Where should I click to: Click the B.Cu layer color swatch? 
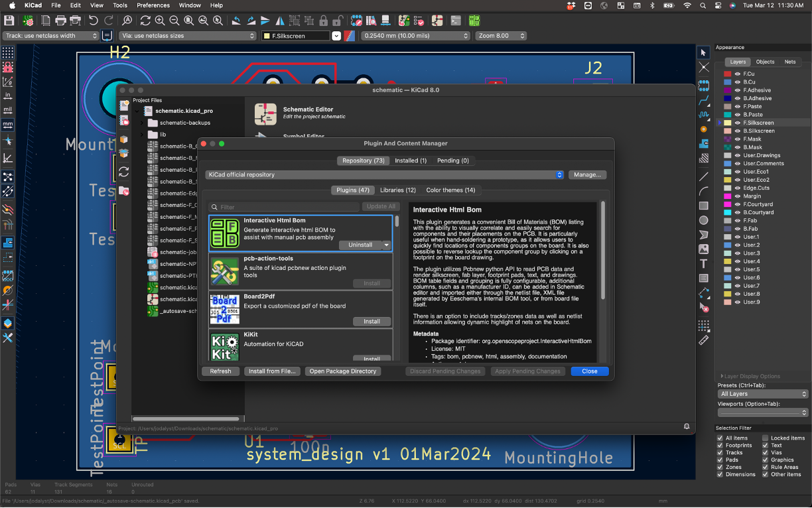tap(727, 82)
